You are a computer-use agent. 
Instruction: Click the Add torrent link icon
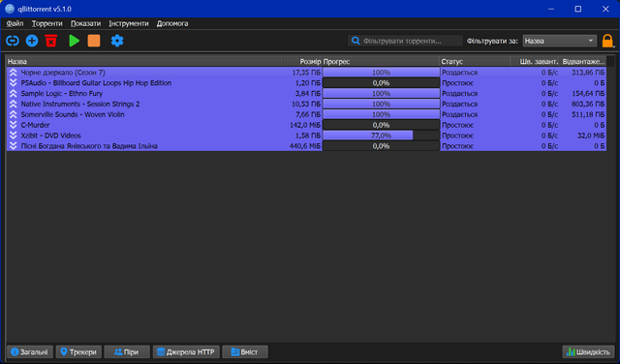(x=13, y=41)
